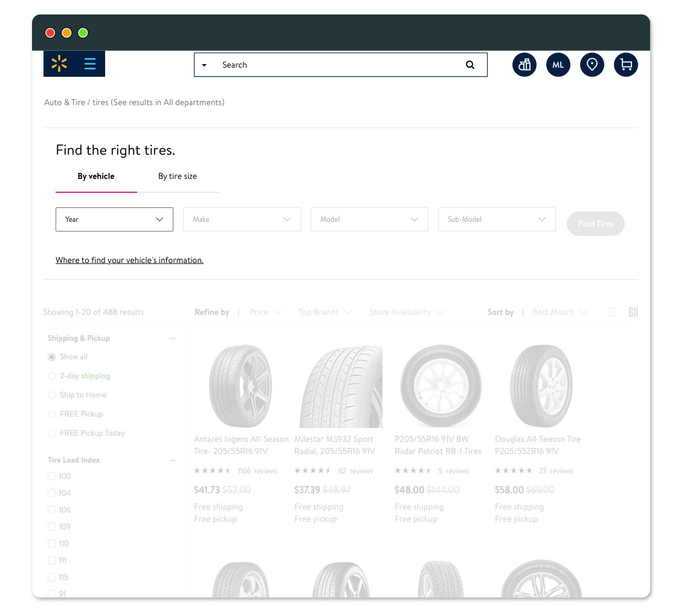Check the 106 load index box
The height and width of the screenshot is (616, 681).
(x=52, y=510)
